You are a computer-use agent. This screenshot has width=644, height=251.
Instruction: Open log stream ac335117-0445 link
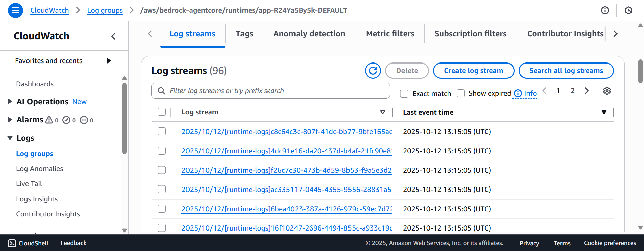pos(287,190)
